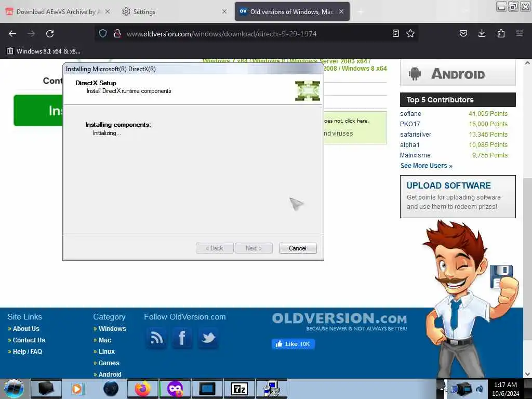Open contributor alpha1's profile
The image size is (532, 399).
click(x=410, y=145)
